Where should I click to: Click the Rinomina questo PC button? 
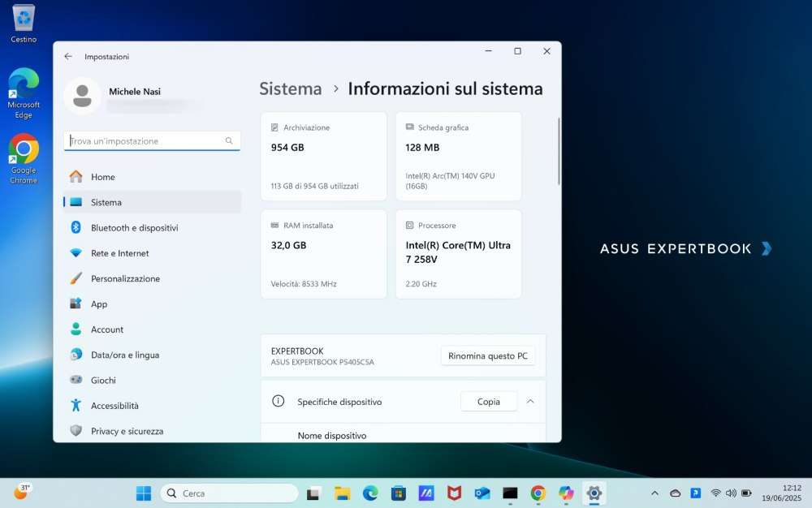coord(487,356)
